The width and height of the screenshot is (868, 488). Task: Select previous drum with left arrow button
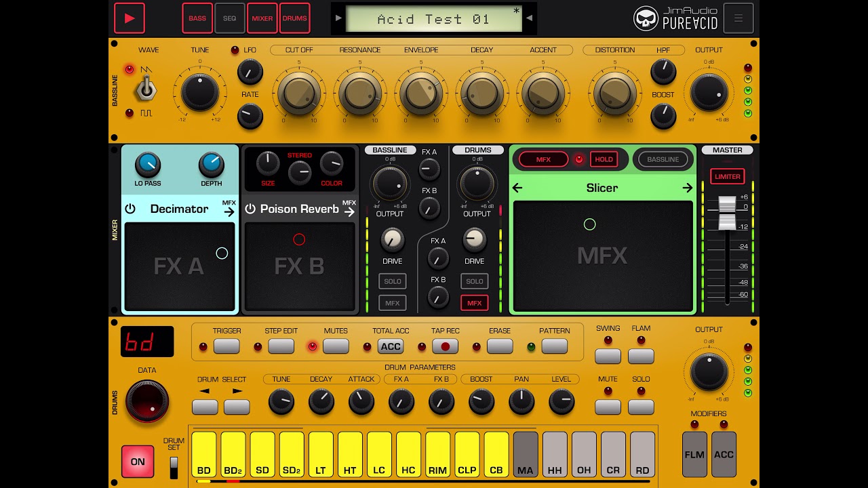[x=205, y=407]
